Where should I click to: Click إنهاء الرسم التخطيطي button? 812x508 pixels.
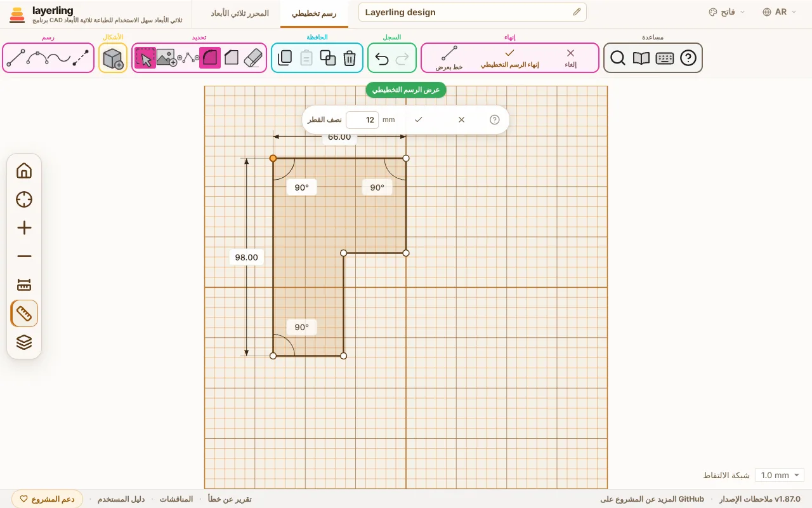[x=509, y=58]
